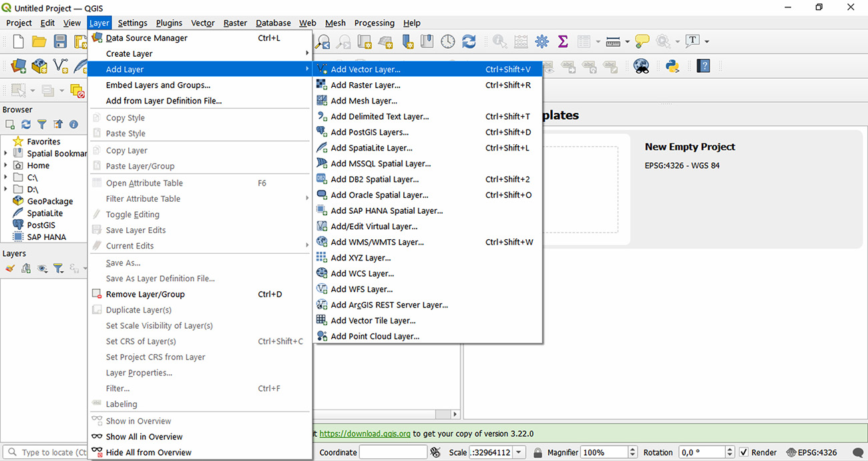Viewport: 868px width, 461px height.
Task: Open the Current Edits submenu
Action: coord(200,246)
